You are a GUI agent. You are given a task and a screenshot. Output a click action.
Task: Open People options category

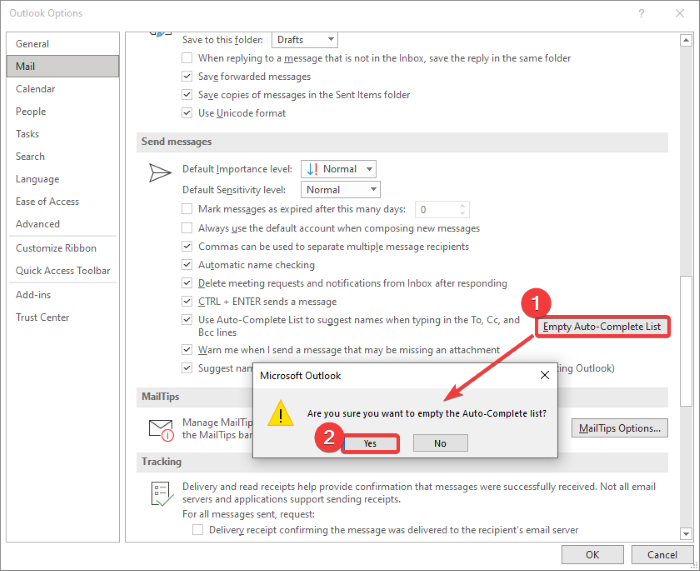(63, 111)
